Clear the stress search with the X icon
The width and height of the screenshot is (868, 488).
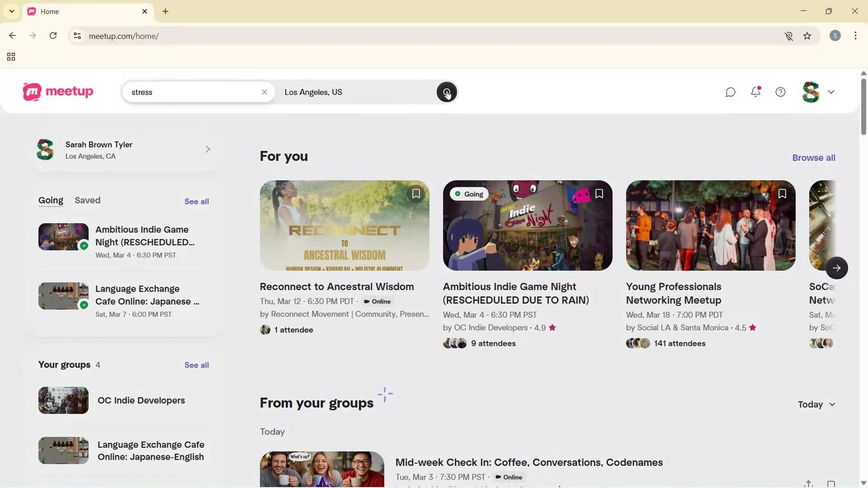pyautogui.click(x=264, y=92)
